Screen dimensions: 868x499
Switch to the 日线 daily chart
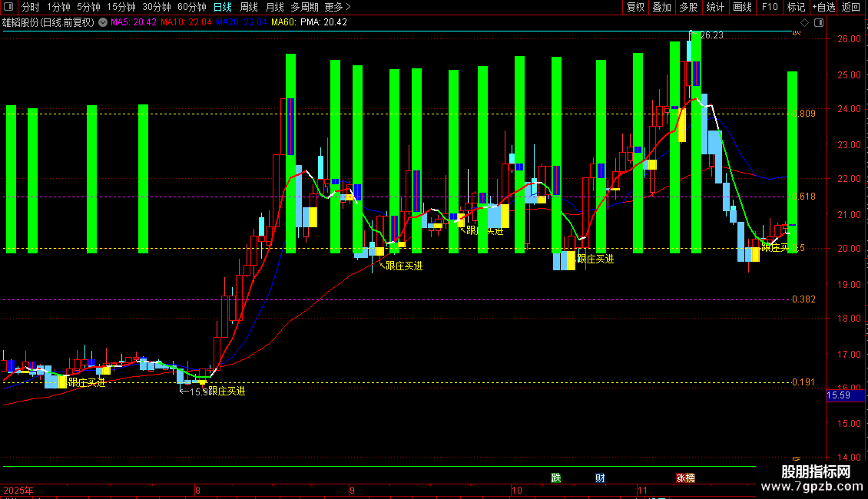tap(223, 7)
